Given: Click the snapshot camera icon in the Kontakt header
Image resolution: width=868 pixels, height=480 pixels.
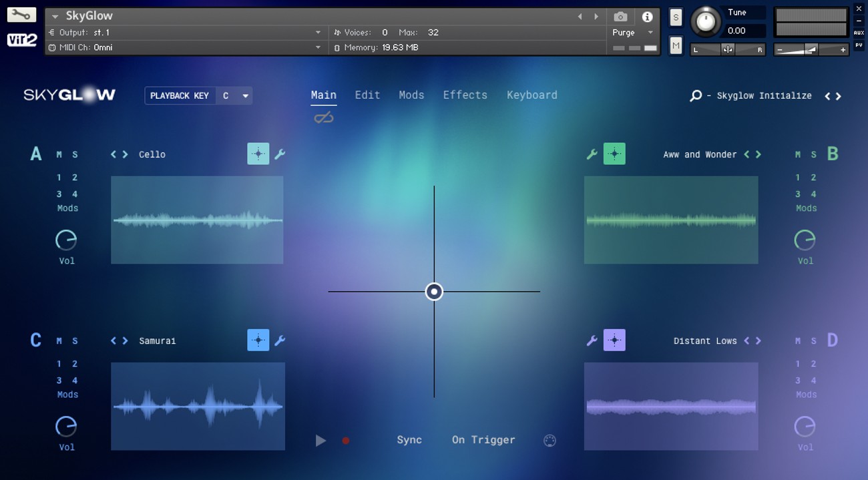Looking at the screenshot, I should click(x=620, y=16).
